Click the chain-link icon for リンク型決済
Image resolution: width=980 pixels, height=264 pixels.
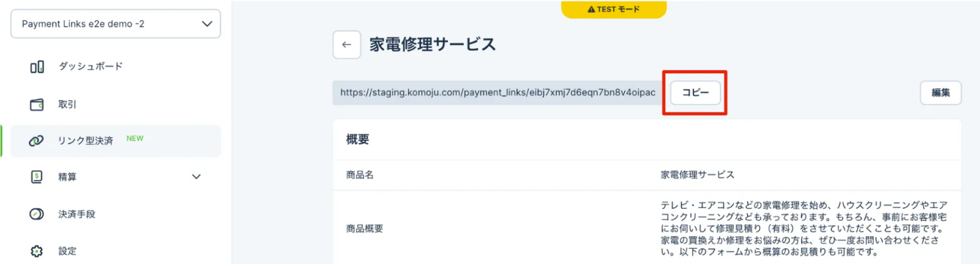point(37,141)
